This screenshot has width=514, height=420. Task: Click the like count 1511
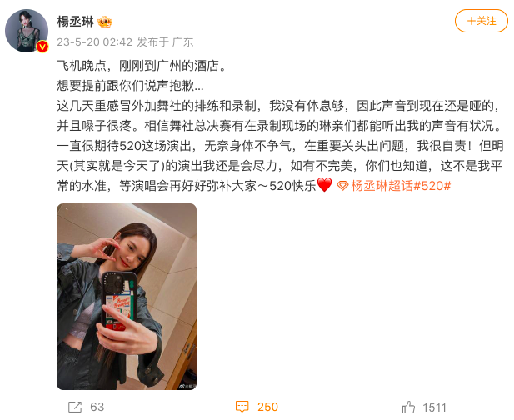pos(434,407)
